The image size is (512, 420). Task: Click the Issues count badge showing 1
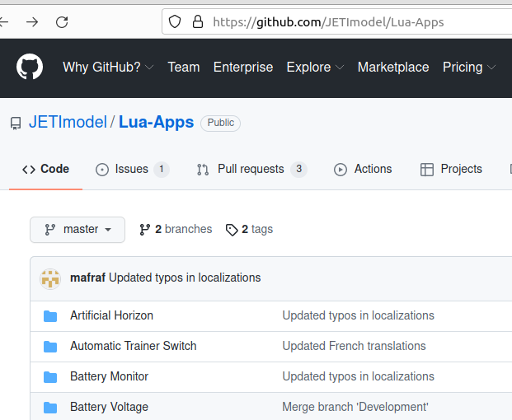pos(162,170)
